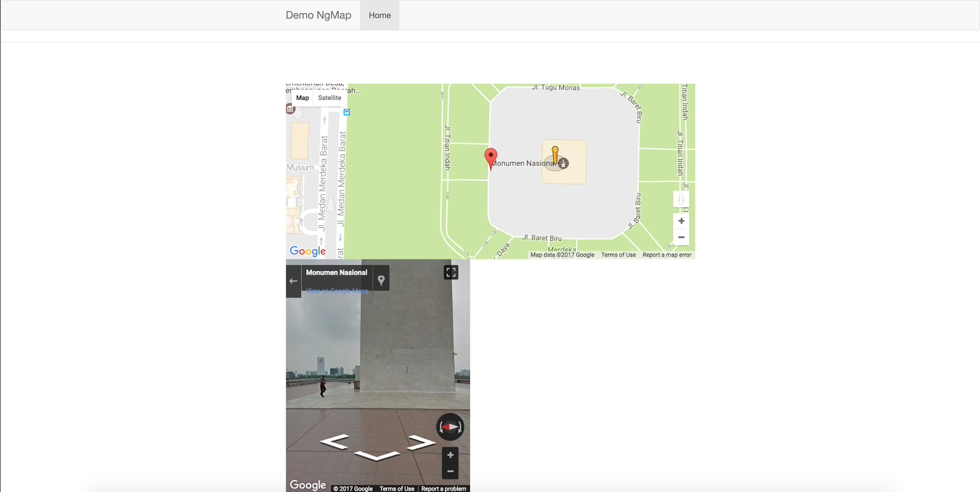Open View on Google Maps link
Image resolution: width=980 pixels, height=492 pixels.
[x=337, y=290]
